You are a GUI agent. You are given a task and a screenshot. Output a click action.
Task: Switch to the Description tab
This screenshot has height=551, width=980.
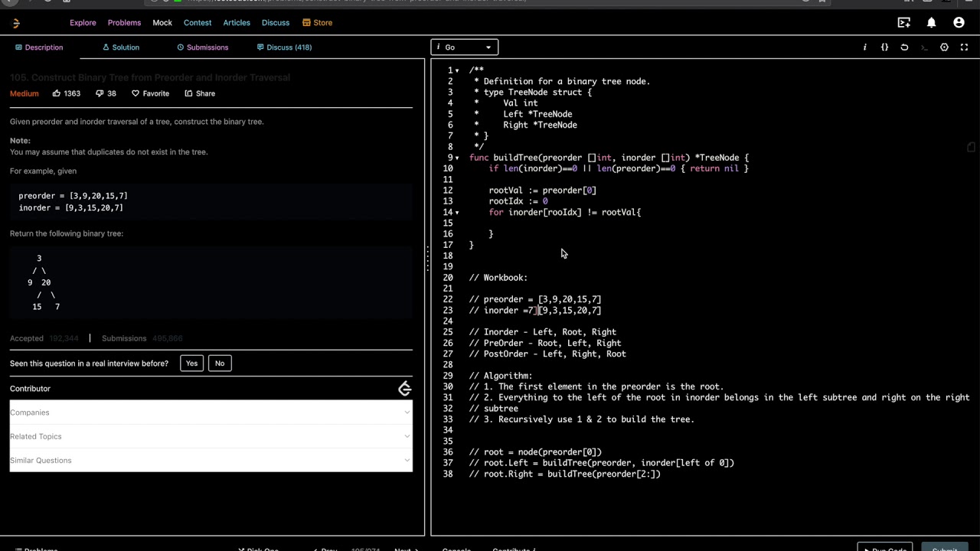[38, 47]
